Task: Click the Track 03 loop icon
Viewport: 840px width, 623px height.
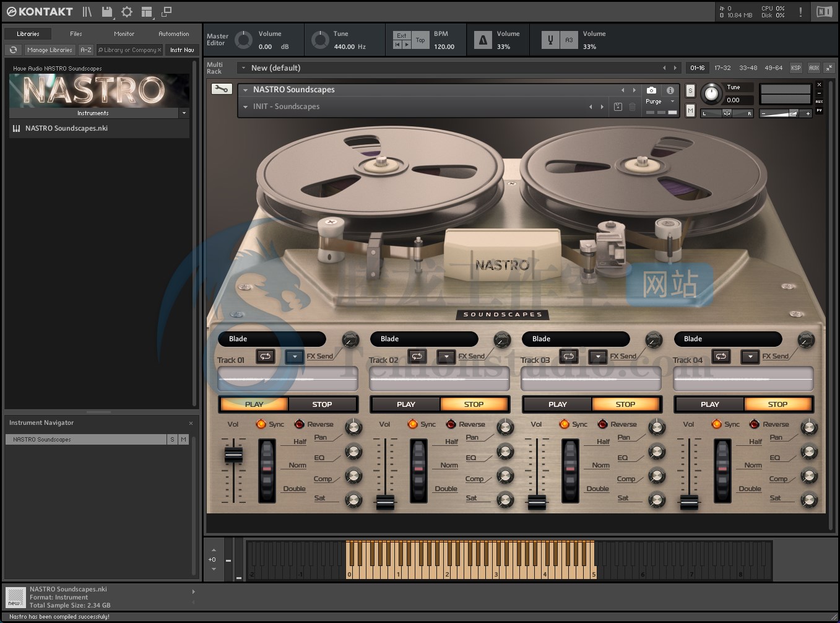Action: [x=569, y=356]
